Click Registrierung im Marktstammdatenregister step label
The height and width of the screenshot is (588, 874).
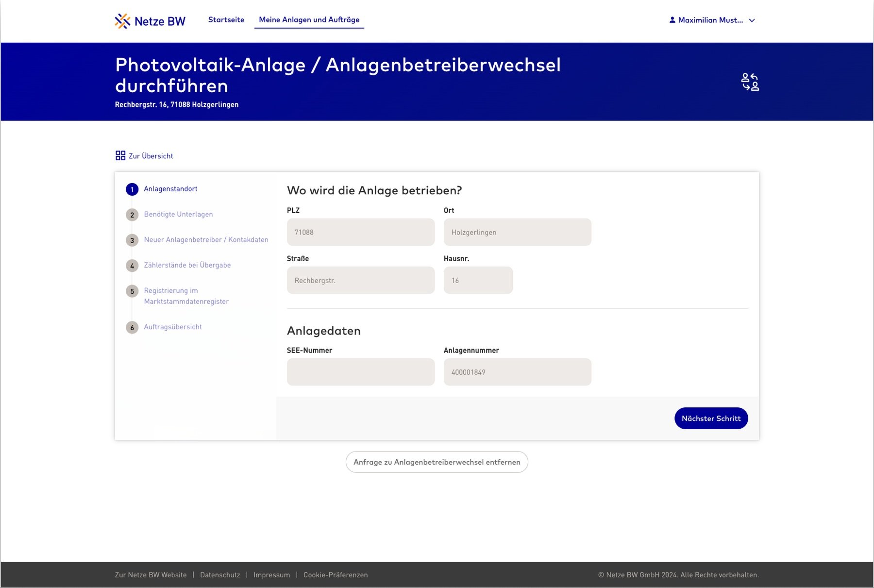pyautogui.click(x=186, y=296)
